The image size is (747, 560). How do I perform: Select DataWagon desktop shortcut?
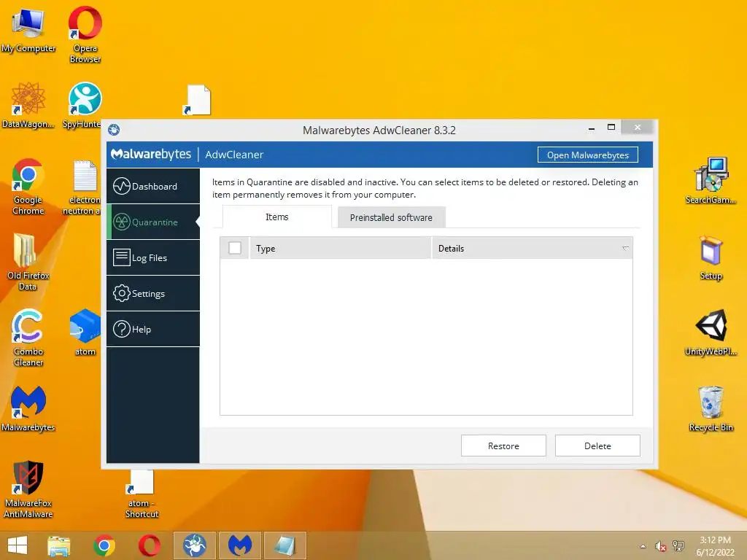(x=28, y=105)
